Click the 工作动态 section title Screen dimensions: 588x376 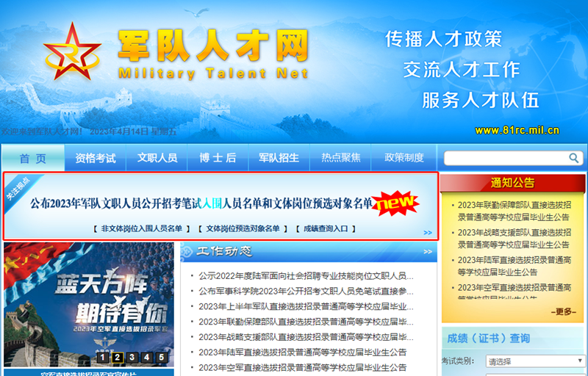[x=224, y=251]
